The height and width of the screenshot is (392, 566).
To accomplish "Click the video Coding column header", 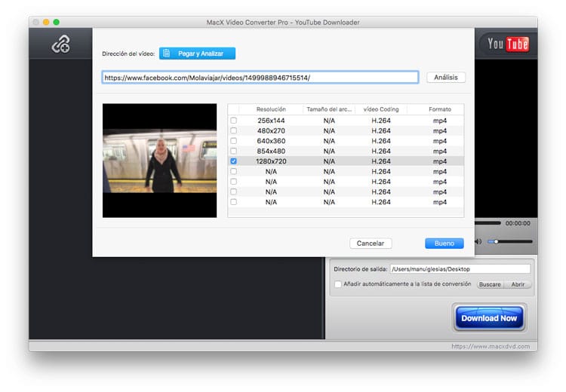I will tap(381, 109).
